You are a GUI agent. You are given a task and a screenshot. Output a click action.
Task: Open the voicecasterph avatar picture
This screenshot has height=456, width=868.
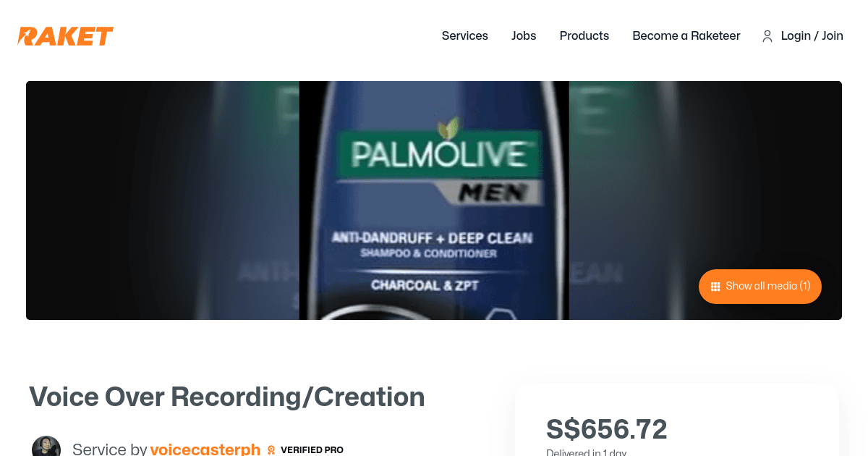coord(46,447)
